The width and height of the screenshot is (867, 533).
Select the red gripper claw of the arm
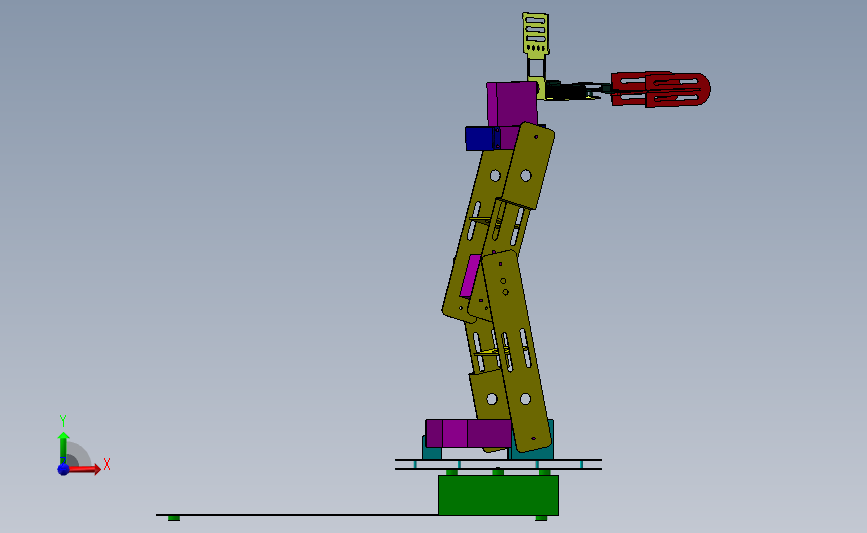coord(660,88)
